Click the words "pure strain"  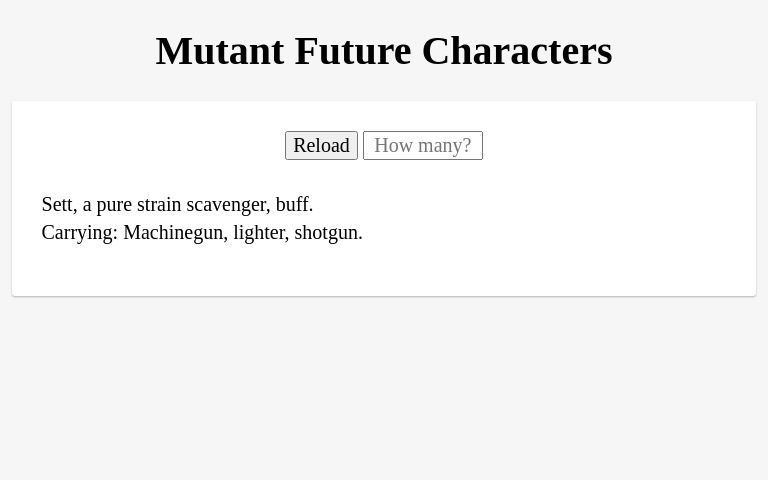(x=139, y=205)
